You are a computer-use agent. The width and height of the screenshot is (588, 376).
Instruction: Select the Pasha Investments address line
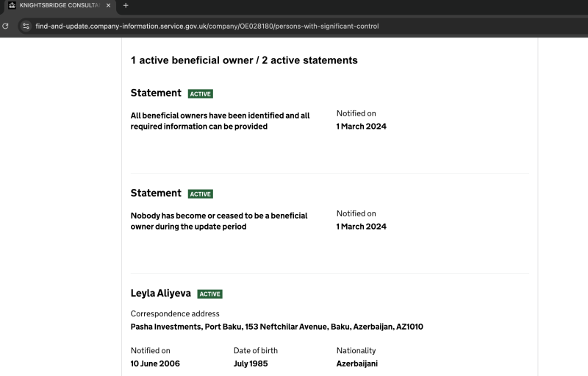coord(277,327)
